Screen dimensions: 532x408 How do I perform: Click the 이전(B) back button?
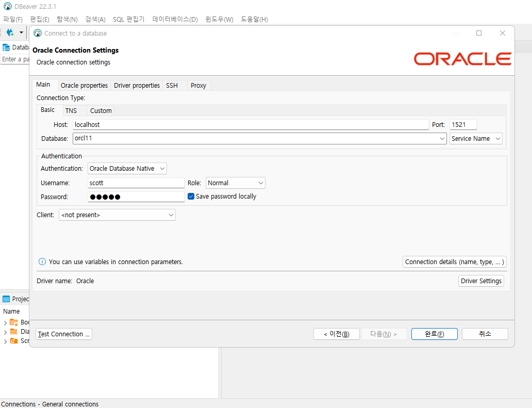336,334
